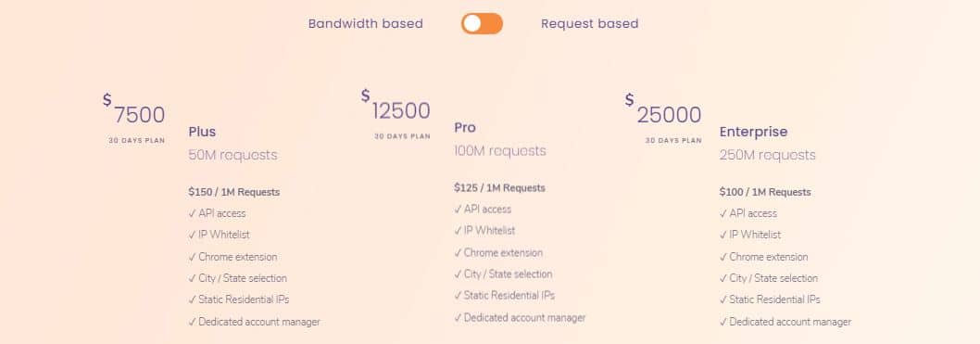Click the Pro plan title
The height and width of the screenshot is (344, 980).
465,128
